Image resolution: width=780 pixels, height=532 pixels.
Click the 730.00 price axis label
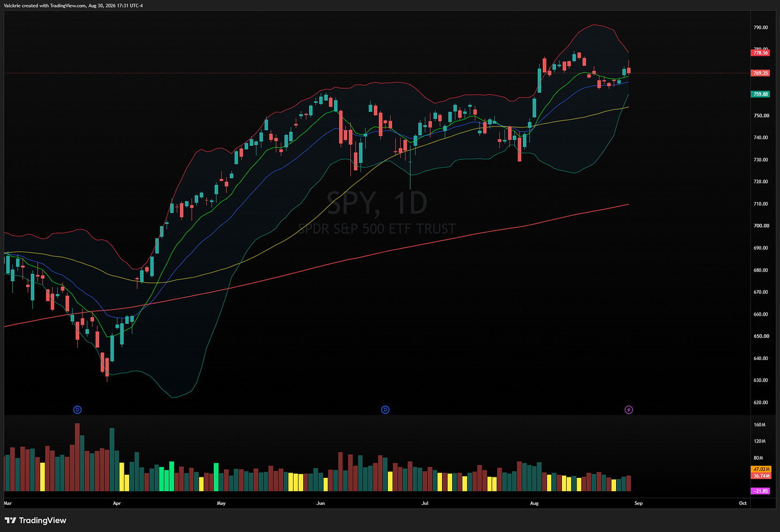click(x=761, y=160)
